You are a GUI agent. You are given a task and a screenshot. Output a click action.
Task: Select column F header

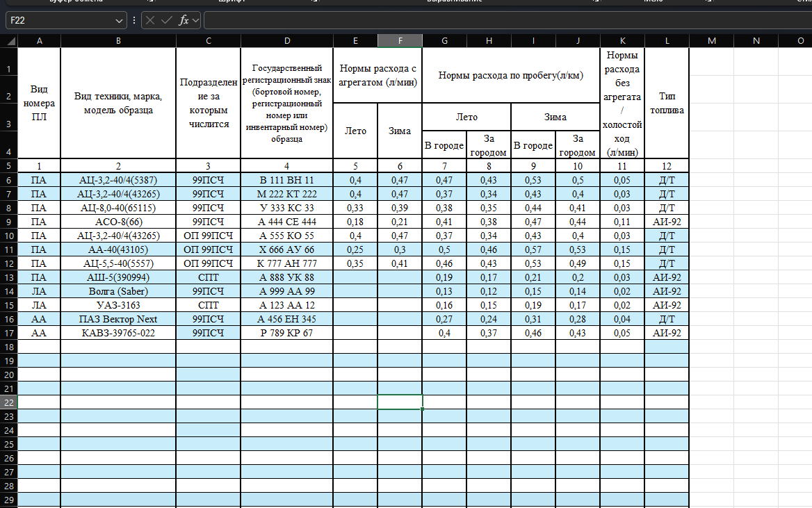pos(400,41)
